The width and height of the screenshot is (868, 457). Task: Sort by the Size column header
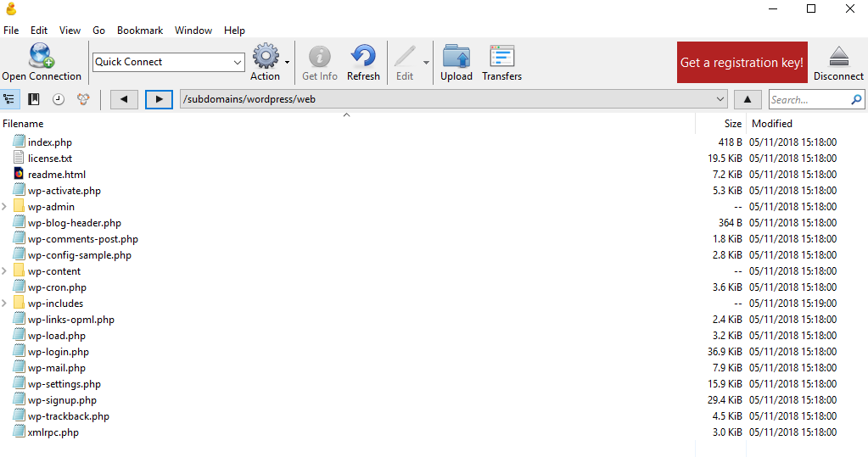[x=733, y=124]
